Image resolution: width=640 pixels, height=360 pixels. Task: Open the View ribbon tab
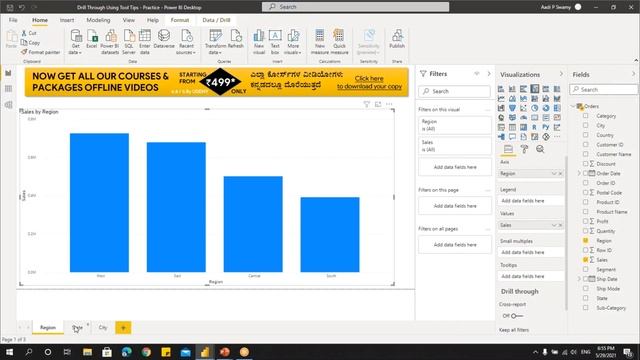129,20
